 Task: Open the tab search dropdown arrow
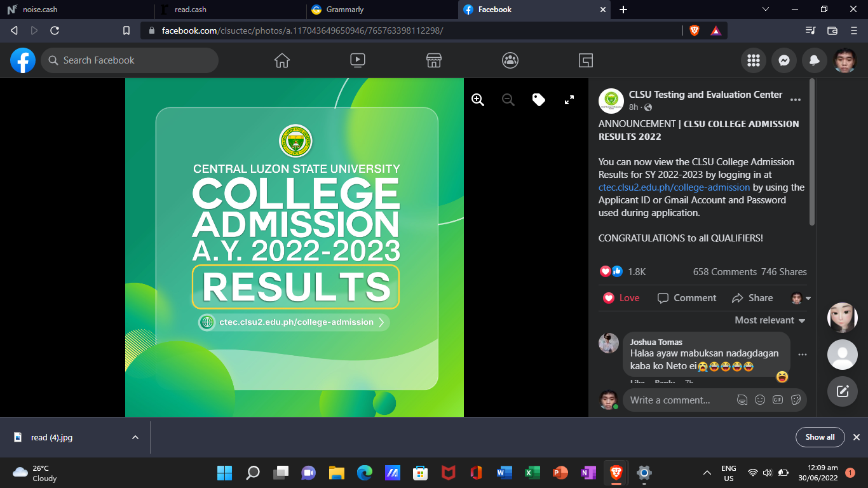[766, 9]
